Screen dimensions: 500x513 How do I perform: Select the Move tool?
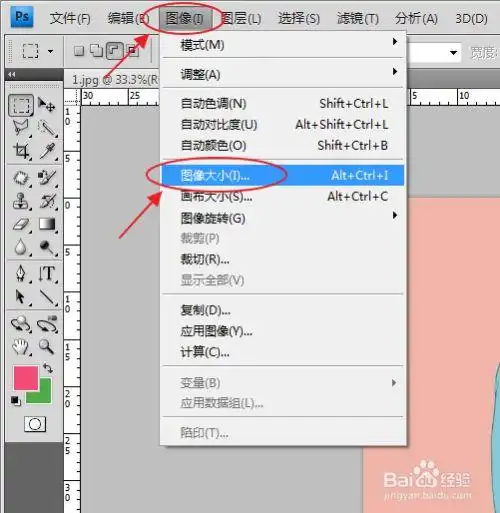[x=46, y=105]
